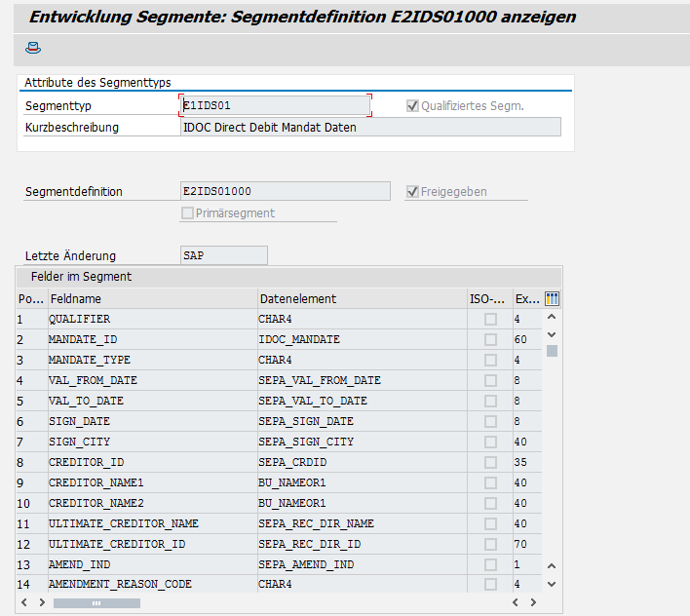Toggle the Freigegeben checkbox

(412, 191)
